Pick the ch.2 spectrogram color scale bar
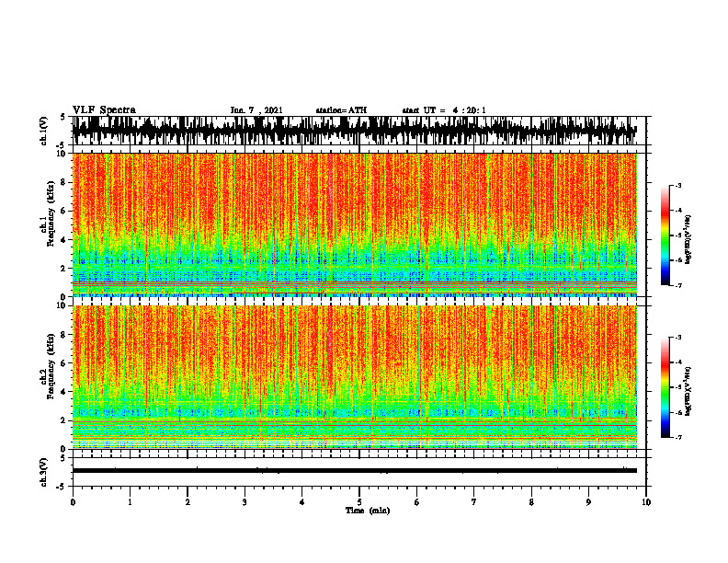Image resolution: width=728 pixels, height=563 pixels. point(665,387)
